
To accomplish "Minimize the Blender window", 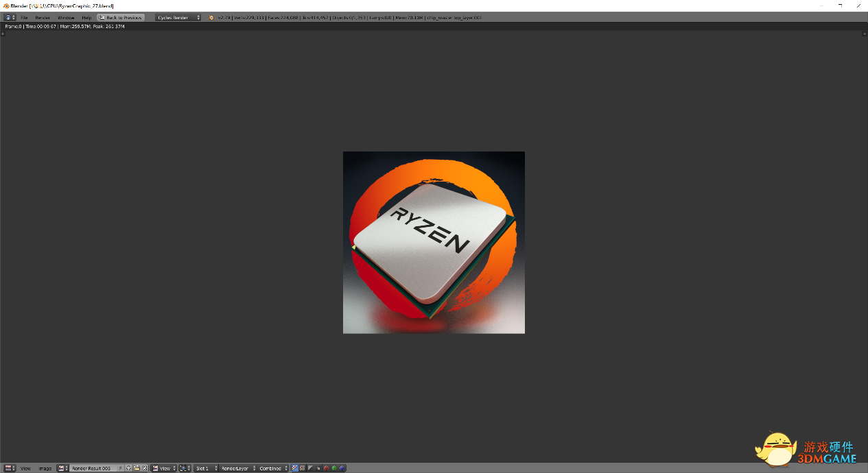I will point(822,5).
